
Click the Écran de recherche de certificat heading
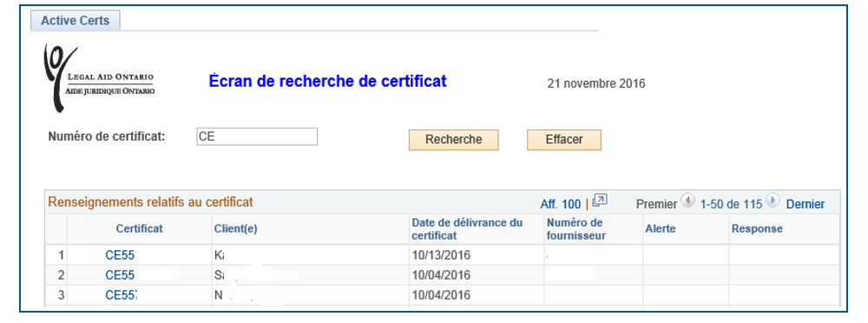(x=328, y=81)
